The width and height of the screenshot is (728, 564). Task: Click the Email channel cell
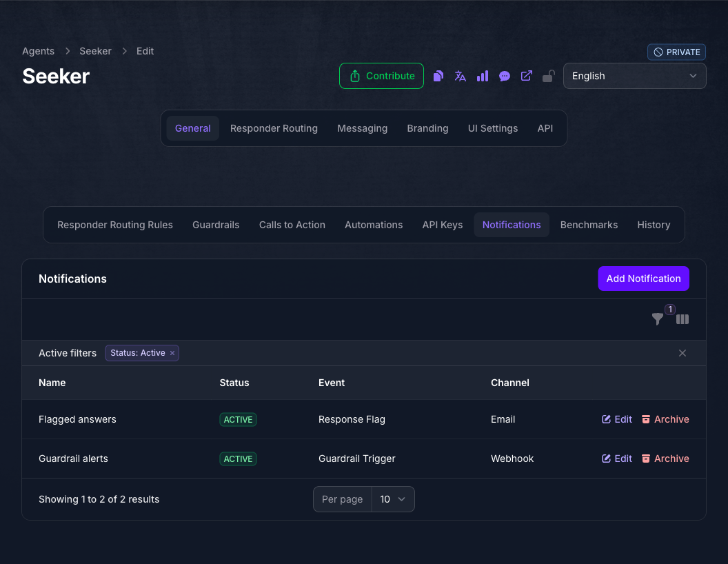coord(503,420)
